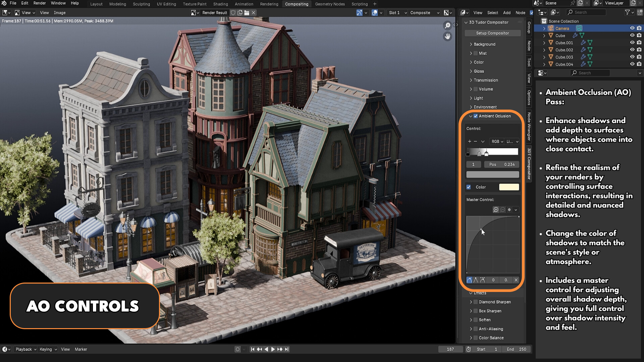Uncheck the Color checkbox in the AO panel
The width and height of the screenshot is (644, 362).
(x=469, y=187)
